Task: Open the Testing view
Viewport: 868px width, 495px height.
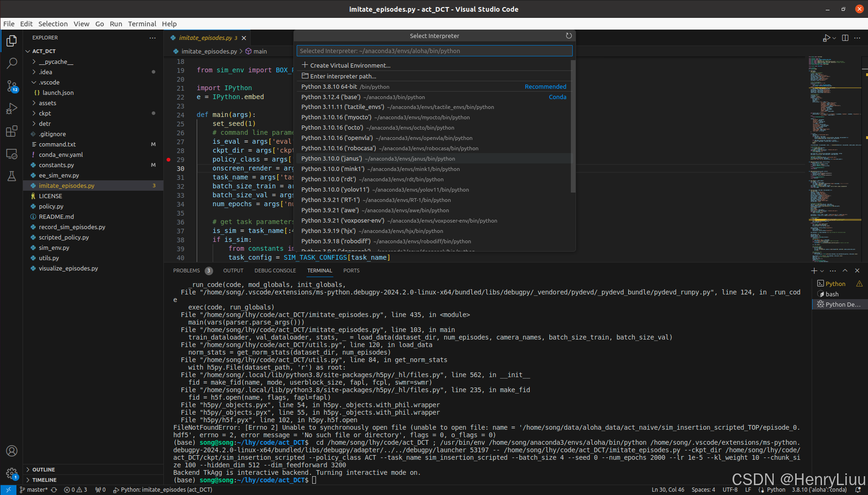Action: point(12,176)
